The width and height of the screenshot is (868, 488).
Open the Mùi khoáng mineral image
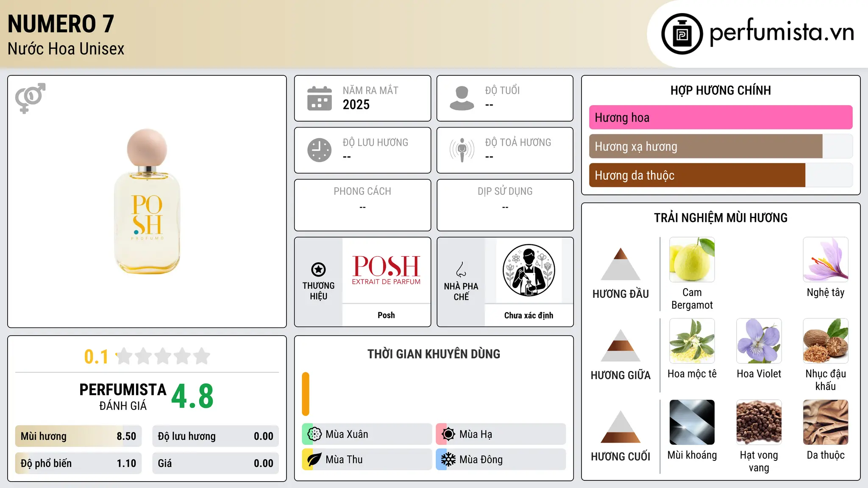692,422
